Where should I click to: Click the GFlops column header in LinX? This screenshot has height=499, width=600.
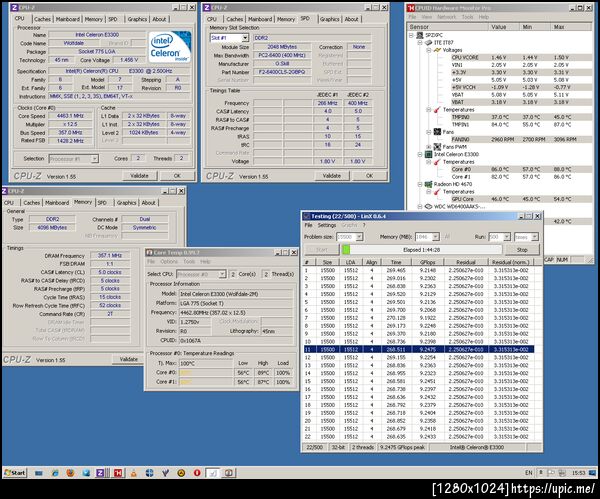tap(427, 262)
